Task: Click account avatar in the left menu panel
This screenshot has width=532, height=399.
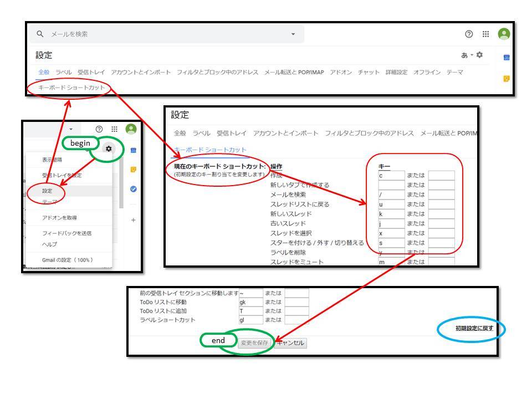Action: click(131, 129)
